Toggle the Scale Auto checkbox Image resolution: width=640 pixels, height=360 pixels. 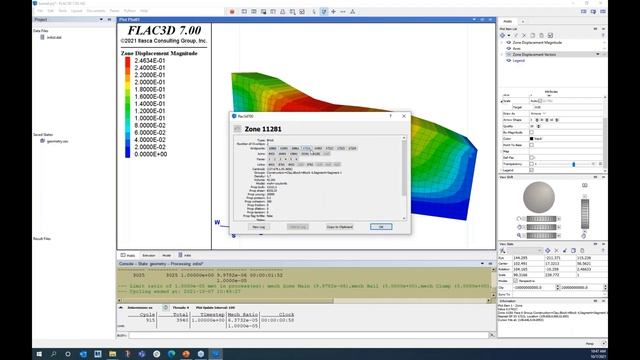click(540, 101)
